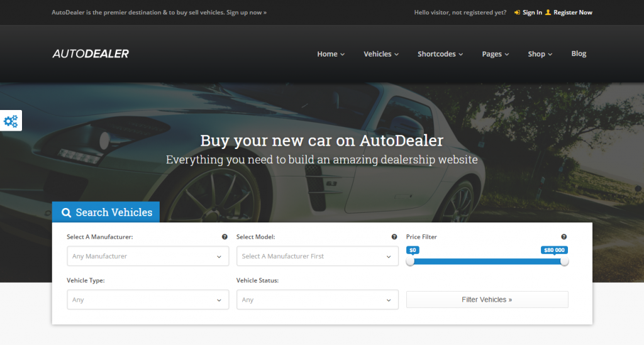Click the Register Now user icon
This screenshot has width=644, height=345.
tap(548, 13)
